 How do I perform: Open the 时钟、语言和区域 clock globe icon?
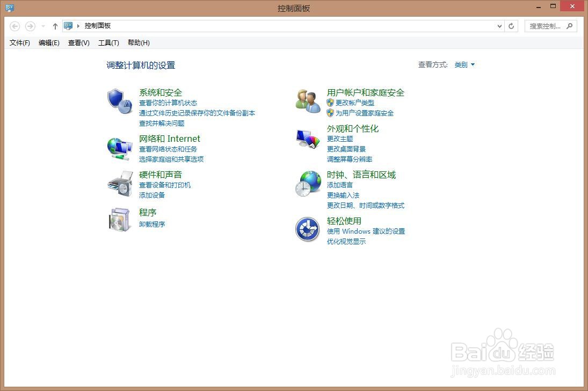[308, 184]
